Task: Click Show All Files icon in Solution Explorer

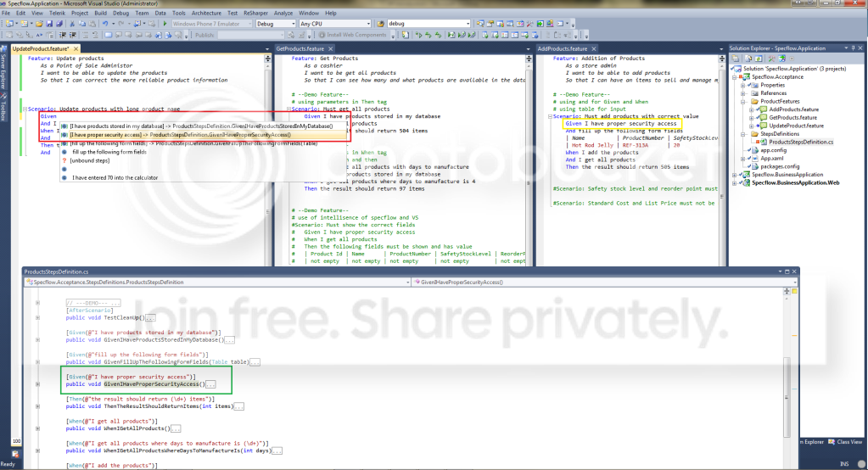Action: coord(749,59)
